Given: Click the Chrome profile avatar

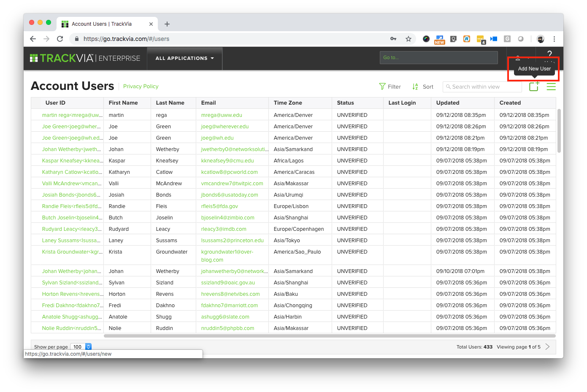Looking at the screenshot, I should 541,39.
